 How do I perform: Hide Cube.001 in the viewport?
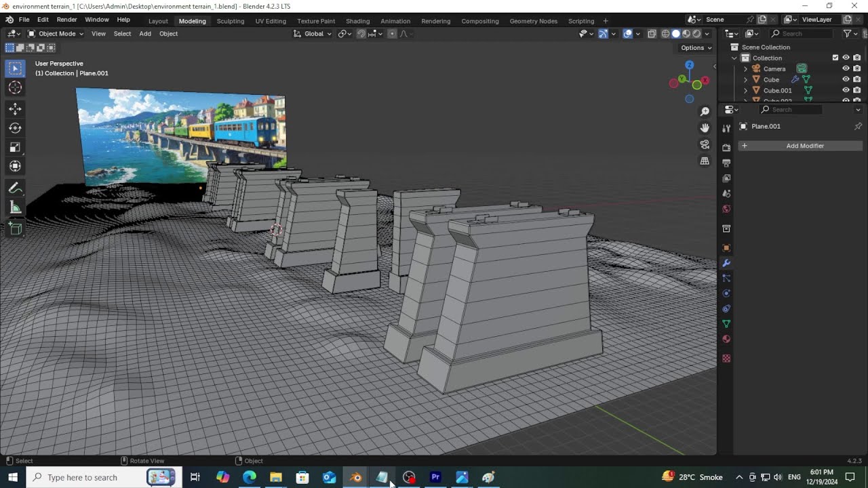click(846, 90)
